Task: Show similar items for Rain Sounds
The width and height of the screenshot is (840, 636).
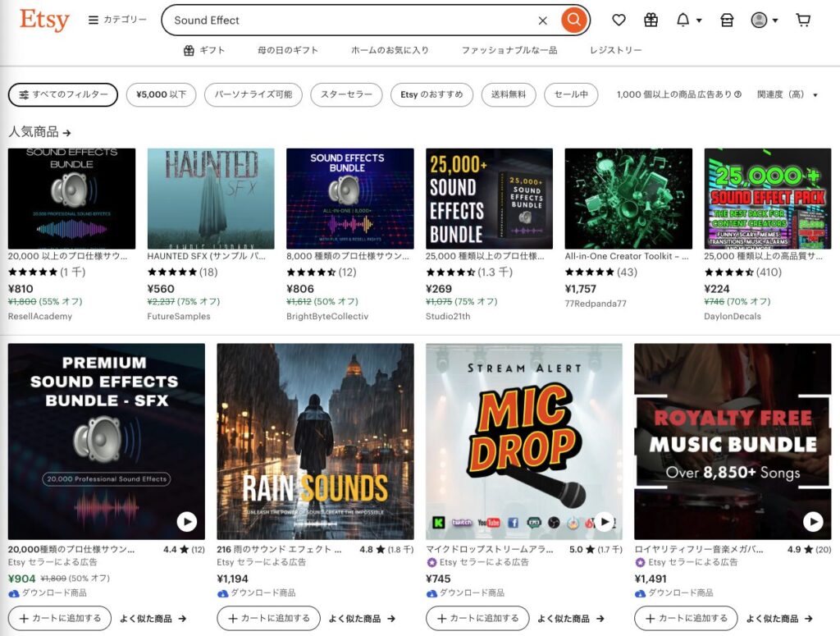Action: 362,618
